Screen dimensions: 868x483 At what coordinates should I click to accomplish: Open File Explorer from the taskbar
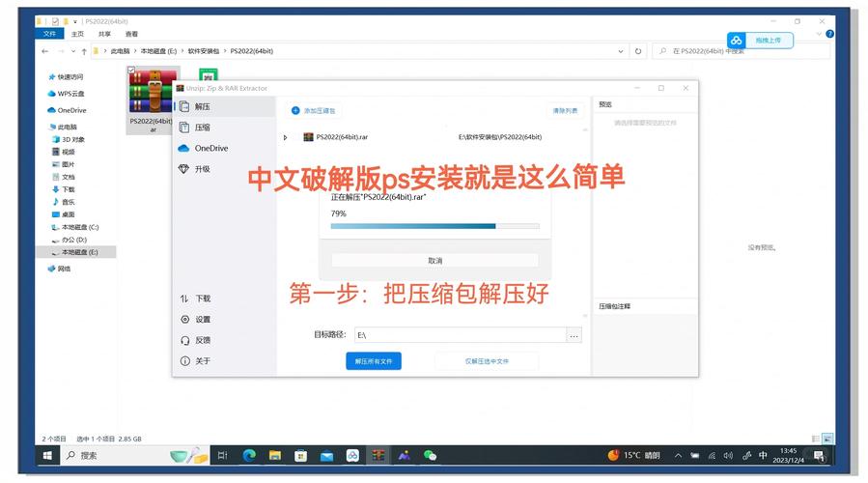[x=274, y=455]
